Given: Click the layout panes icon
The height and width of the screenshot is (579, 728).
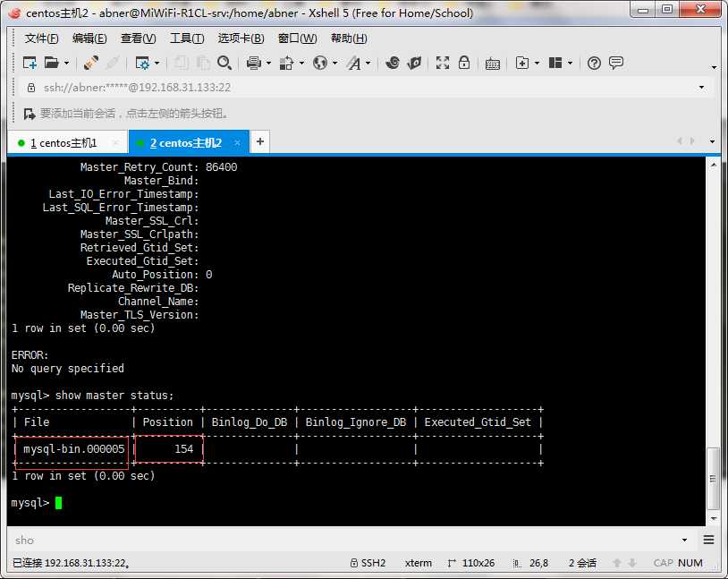Looking at the screenshot, I should coord(555,63).
